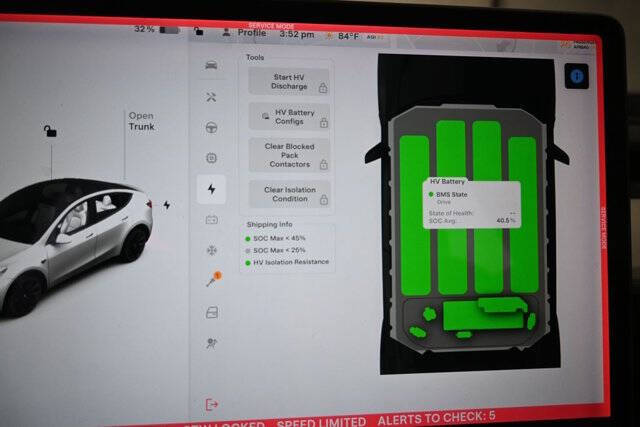Open the low voltage battery panel
This screenshot has width=640, height=427.
(211, 220)
